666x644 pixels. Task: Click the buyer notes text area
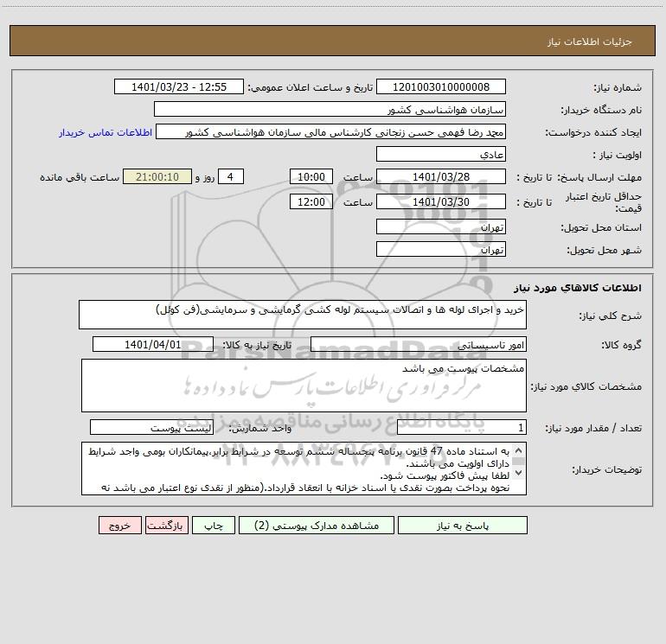304,469
